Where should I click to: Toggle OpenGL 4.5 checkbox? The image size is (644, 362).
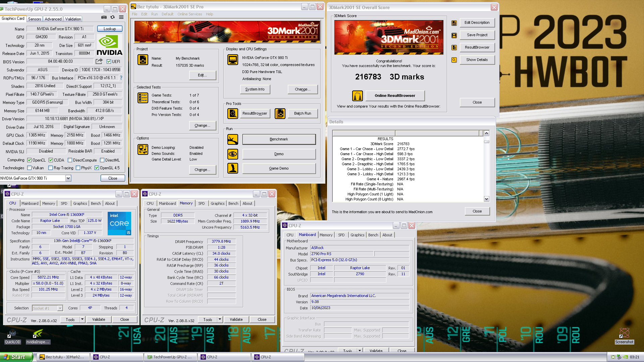click(x=97, y=168)
